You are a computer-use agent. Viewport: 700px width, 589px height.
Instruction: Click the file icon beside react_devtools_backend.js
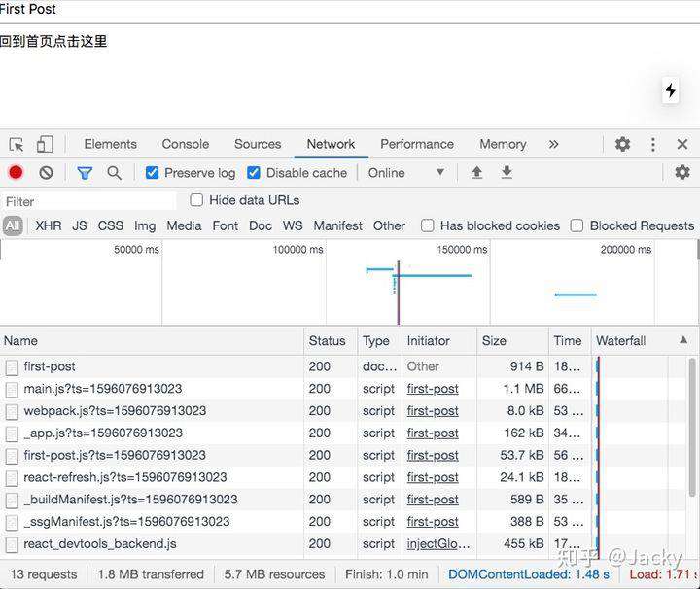(12, 544)
